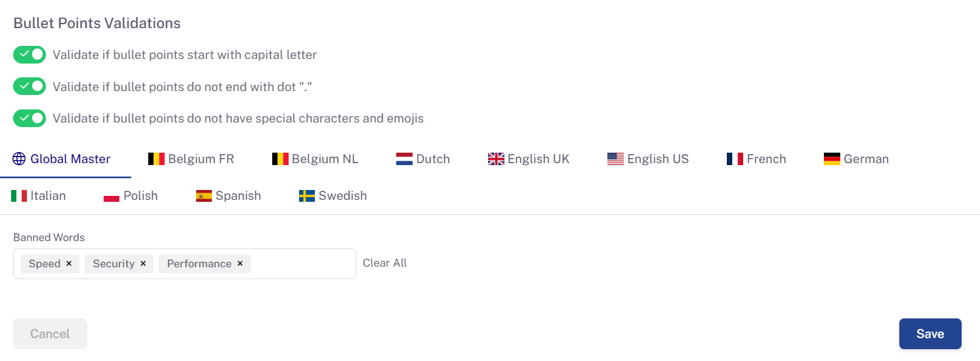Click the Swedish flag icon
This screenshot has width=980, height=361.
307,195
